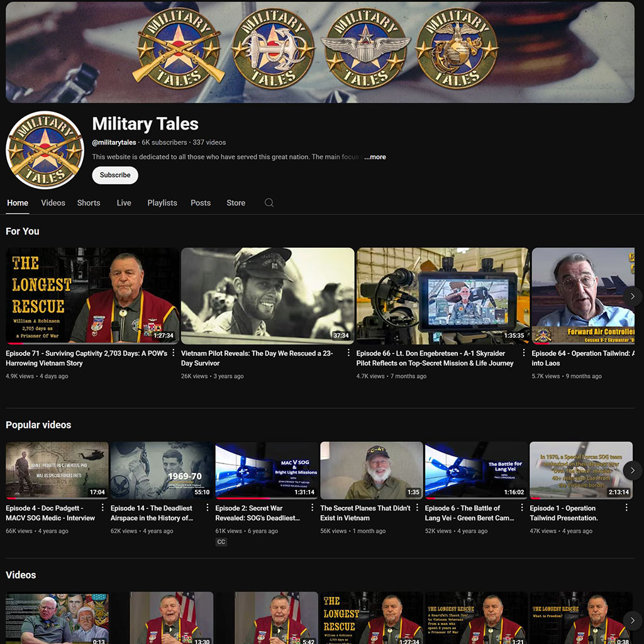Play the 1:35 C-47 cap man thumbnail
The image size is (644, 644).
point(372,470)
